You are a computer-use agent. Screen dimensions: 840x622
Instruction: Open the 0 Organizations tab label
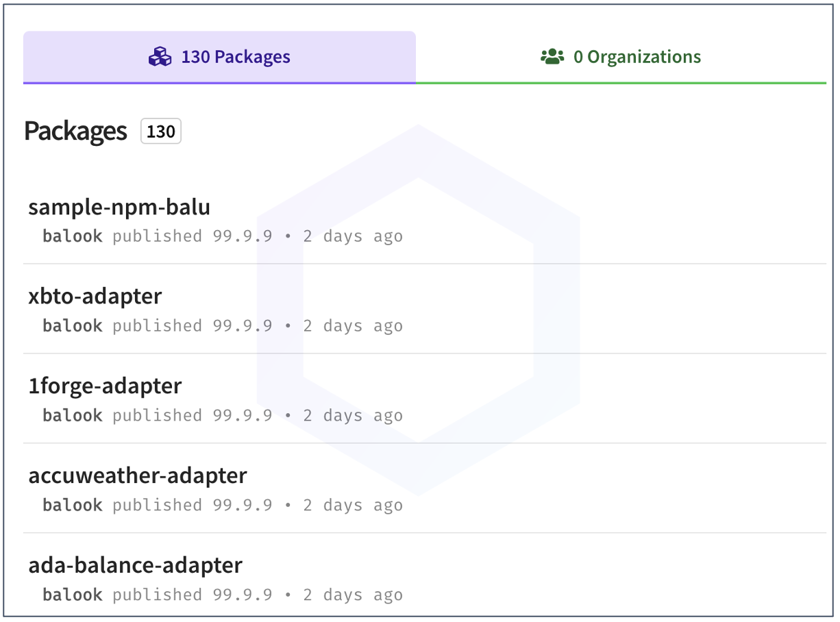pos(637,57)
